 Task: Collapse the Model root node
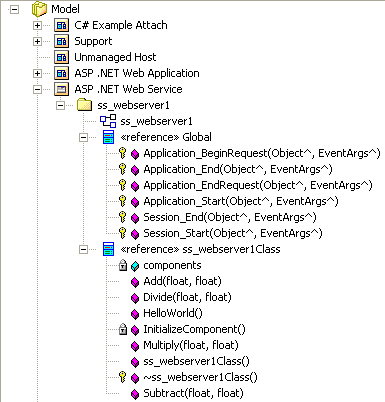(14, 9)
